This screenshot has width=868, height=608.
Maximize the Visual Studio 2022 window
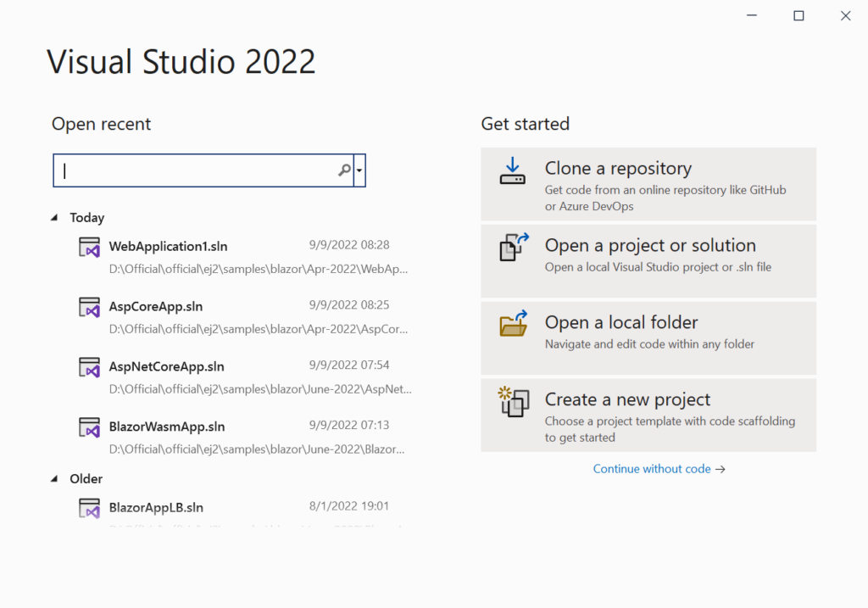(798, 16)
